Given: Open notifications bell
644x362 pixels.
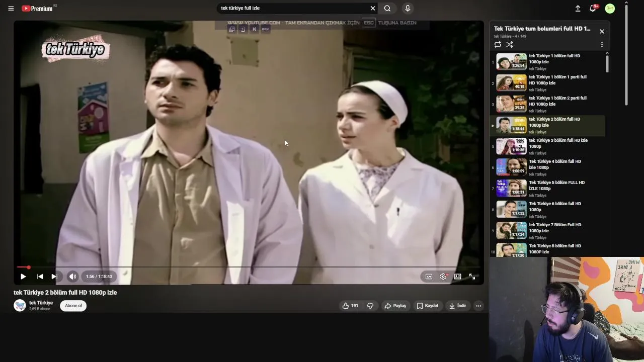Looking at the screenshot, I should point(593,9).
